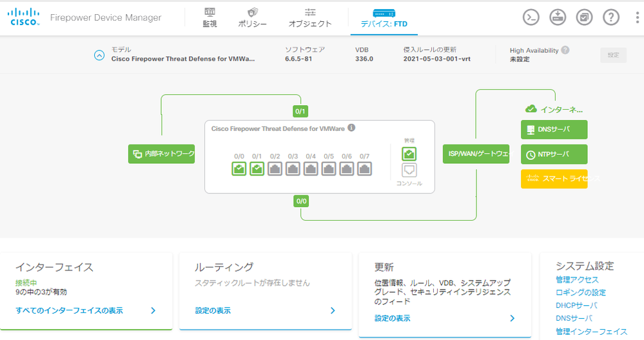Click interface port 0/4 icon

(x=311, y=168)
